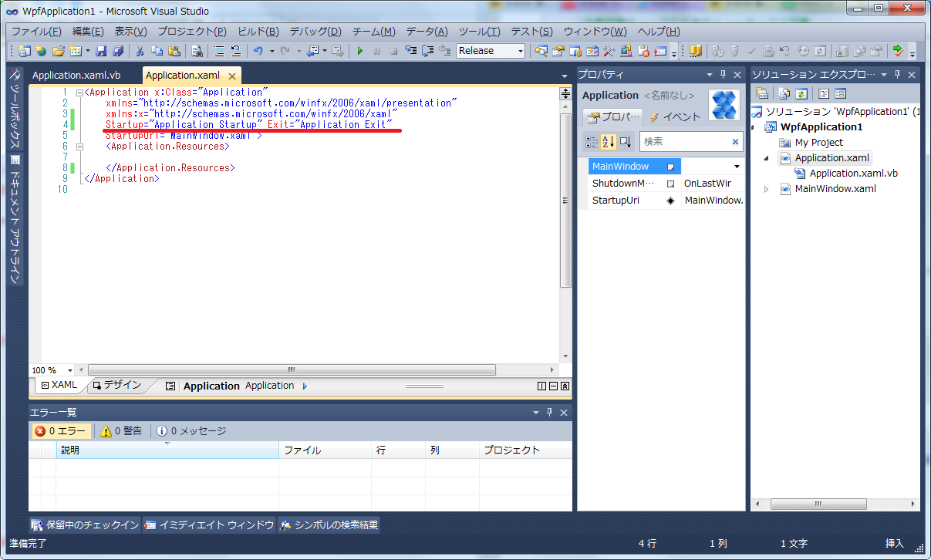931x560 pixels.
Task: Start debugging with the green play icon
Action: (x=359, y=51)
